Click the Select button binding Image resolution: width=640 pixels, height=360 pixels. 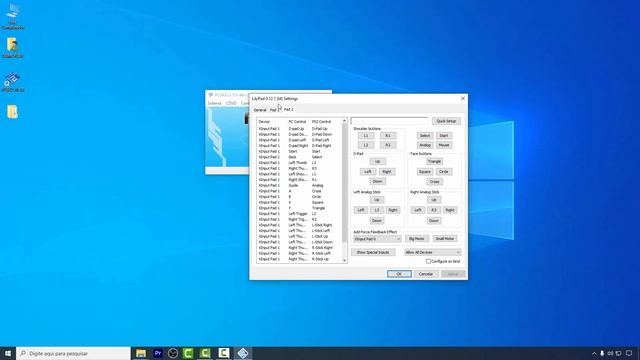[424, 136]
